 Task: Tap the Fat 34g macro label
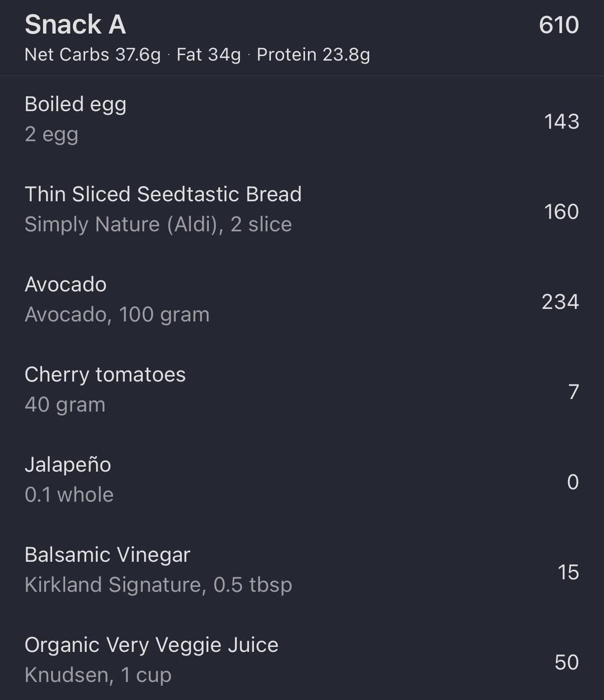208,55
